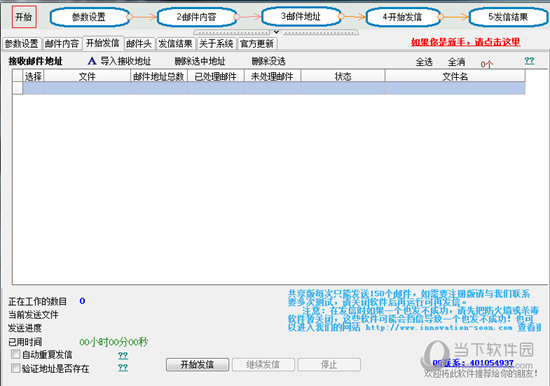Screen dimensions: 550x386
Task: Click 删除选中地址
Action: click(x=200, y=61)
